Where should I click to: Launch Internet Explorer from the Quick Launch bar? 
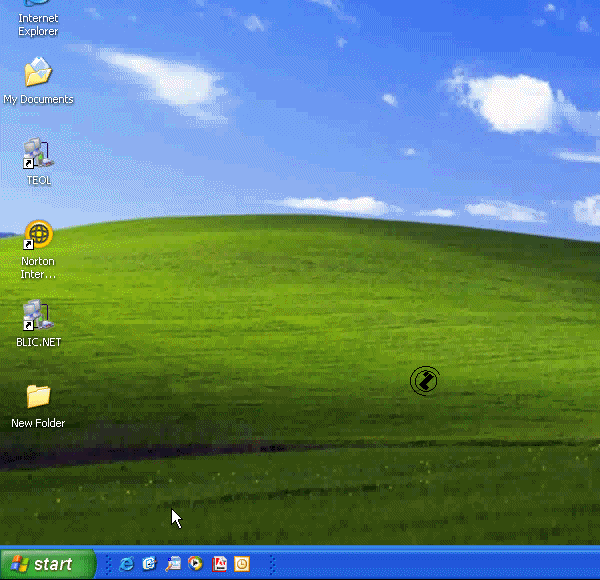click(126, 564)
